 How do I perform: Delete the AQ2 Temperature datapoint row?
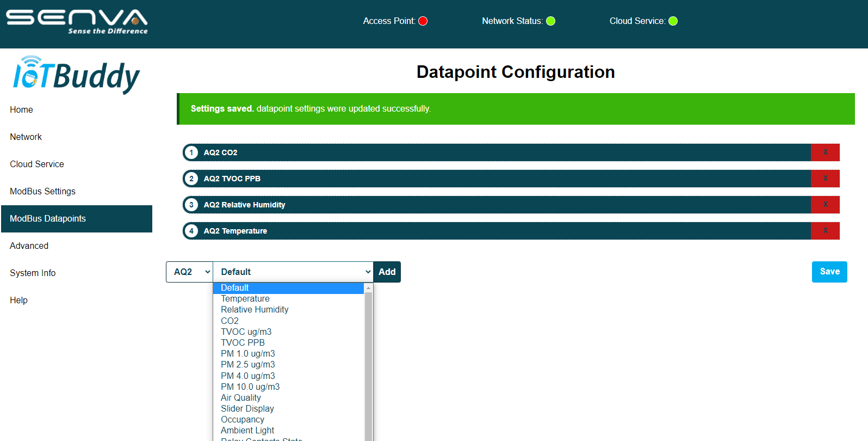(825, 231)
